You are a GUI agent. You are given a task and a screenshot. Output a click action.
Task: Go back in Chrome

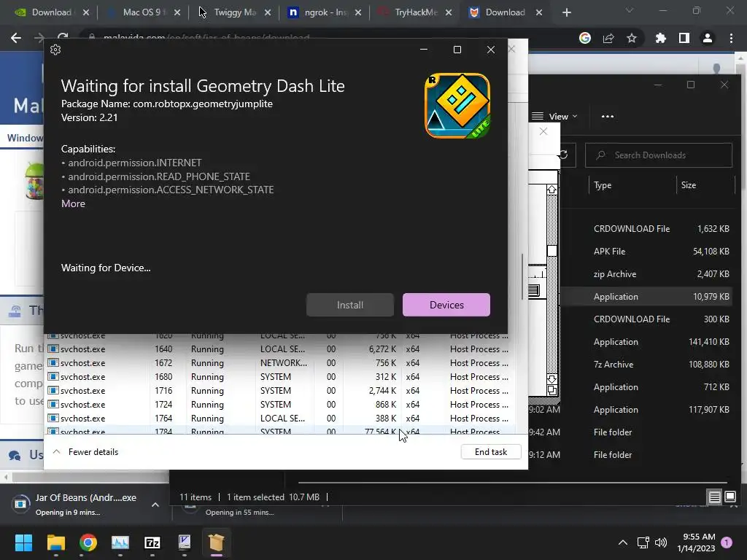[x=16, y=38]
